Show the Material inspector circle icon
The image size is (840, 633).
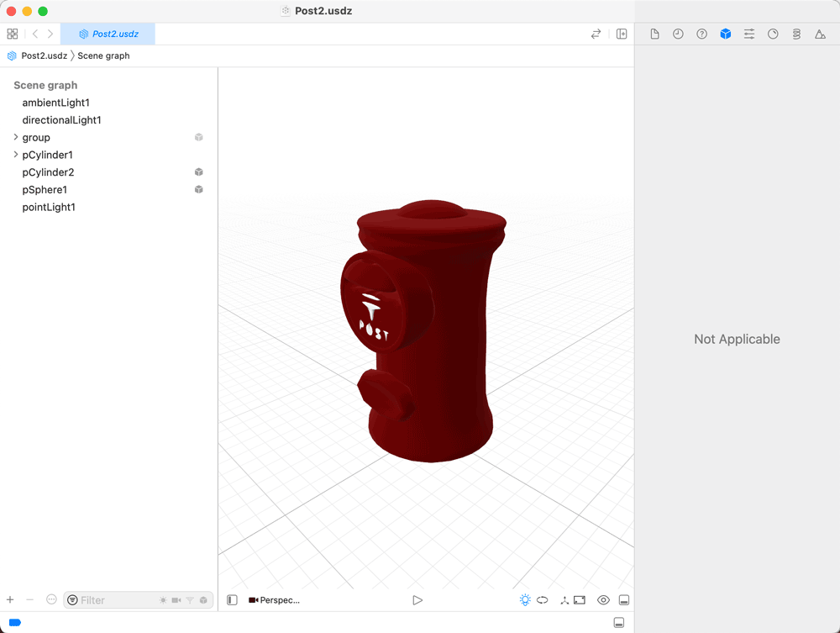[773, 34]
